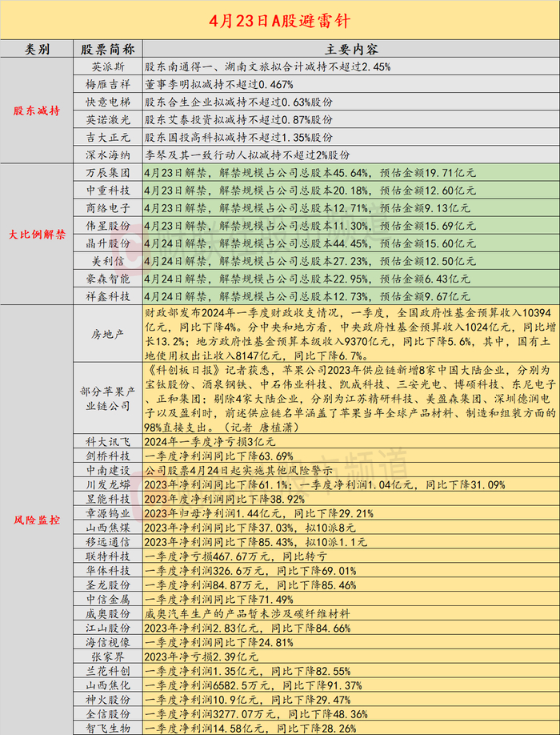Select stock name '商络电子'
Screen dimensions: 560x735
tap(108, 208)
